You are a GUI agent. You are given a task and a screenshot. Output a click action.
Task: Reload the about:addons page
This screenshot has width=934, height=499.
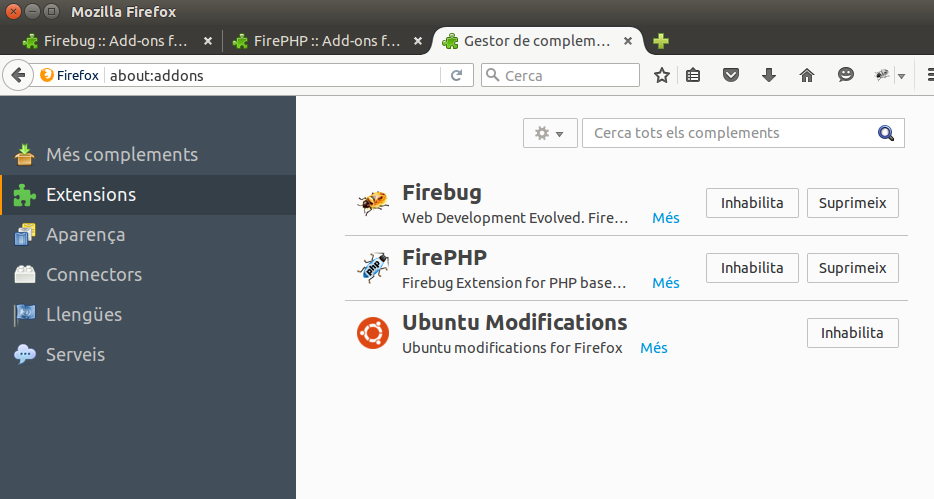pos(457,76)
